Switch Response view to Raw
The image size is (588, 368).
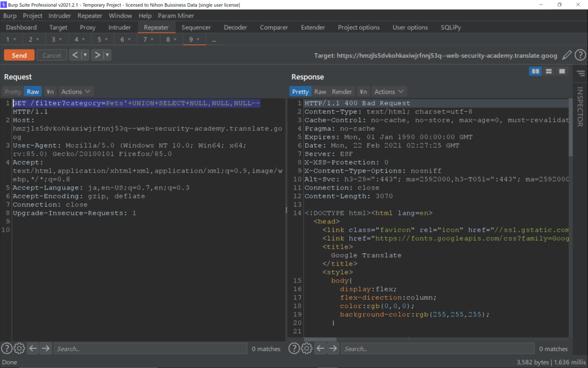click(x=320, y=91)
